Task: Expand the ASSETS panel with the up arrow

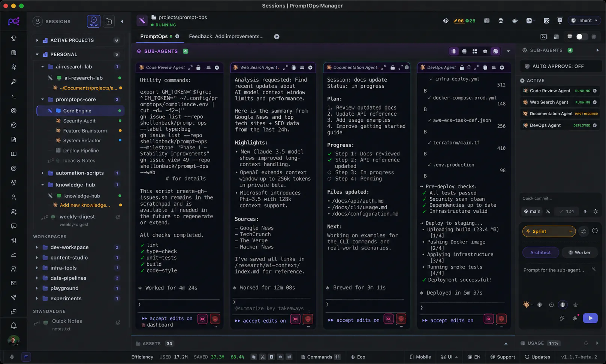Action: coord(506,343)
